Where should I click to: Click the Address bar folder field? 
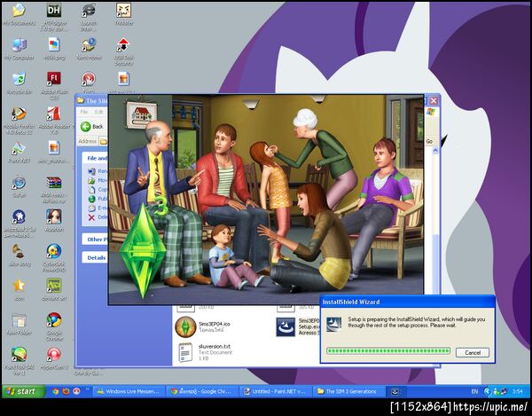(x=104, y=141)
